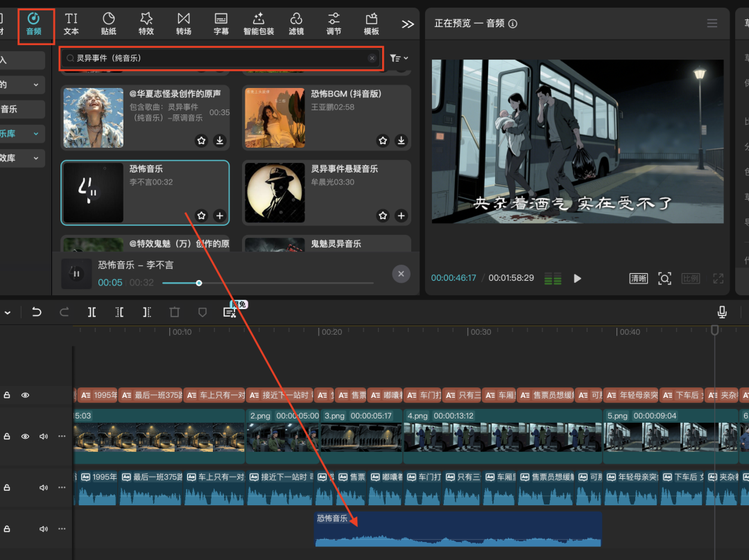Open the audio search filter dropdown
This screenshot has width=749, height=560.
click(x=399, y=58)
